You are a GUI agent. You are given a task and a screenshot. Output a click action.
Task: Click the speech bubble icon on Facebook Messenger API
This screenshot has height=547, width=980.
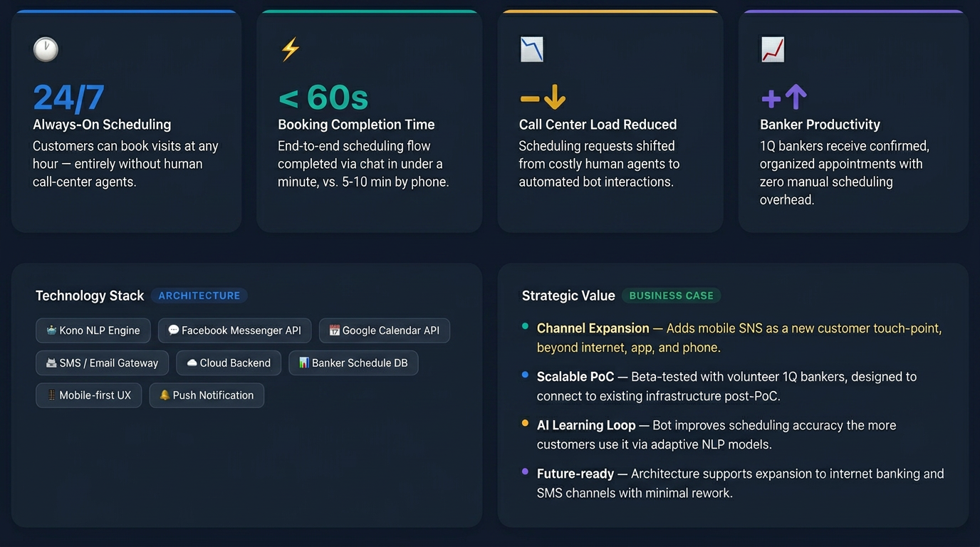(173, 330)
